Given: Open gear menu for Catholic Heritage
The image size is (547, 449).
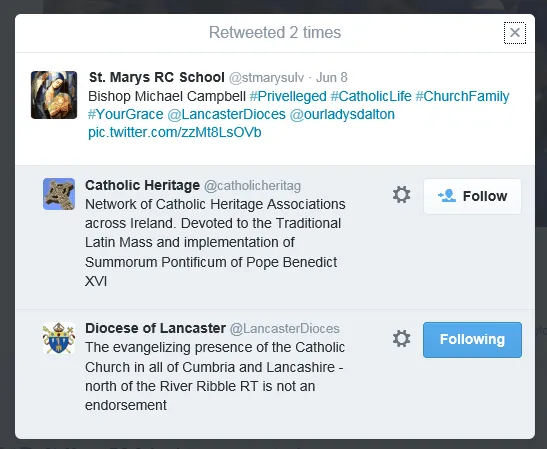Looking at the screenshot, I should pyautogui.click(x=402, y=195).
